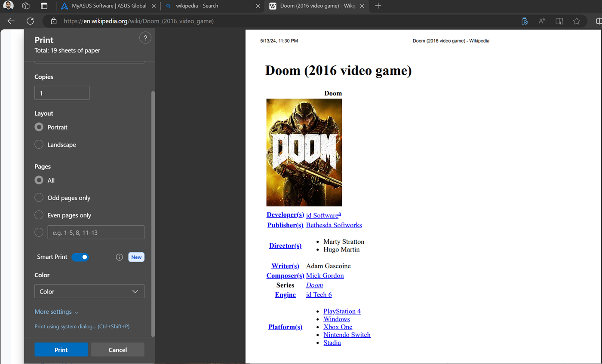Open the Developer(s) link in preview
Screen dimensions: 602x364
(x=286, y=215)
